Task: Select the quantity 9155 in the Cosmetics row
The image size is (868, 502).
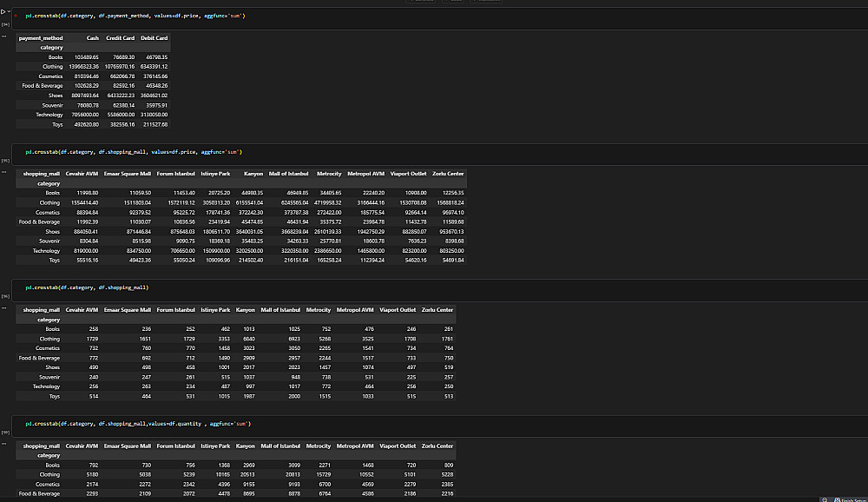Action: pyautogui.click(x=249, y=485)
